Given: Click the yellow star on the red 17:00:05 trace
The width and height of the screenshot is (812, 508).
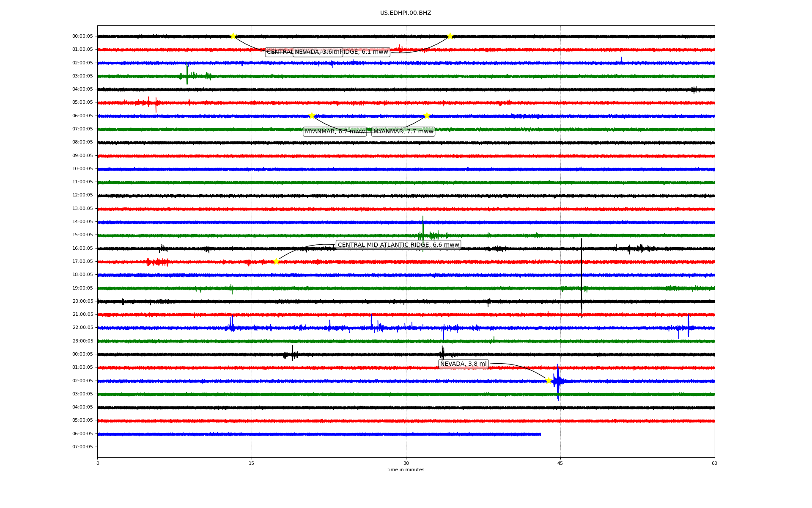Looking at the screenshot, I should click(276, 261).
